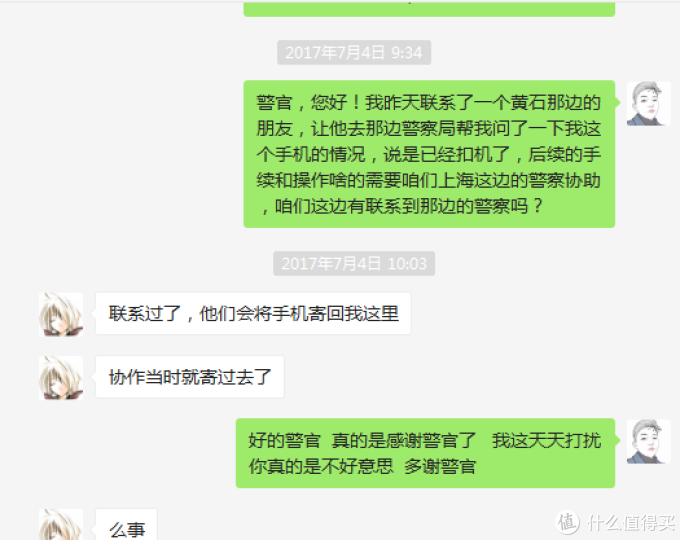Click the 什么值得买 watermark text

coord(631,523)
